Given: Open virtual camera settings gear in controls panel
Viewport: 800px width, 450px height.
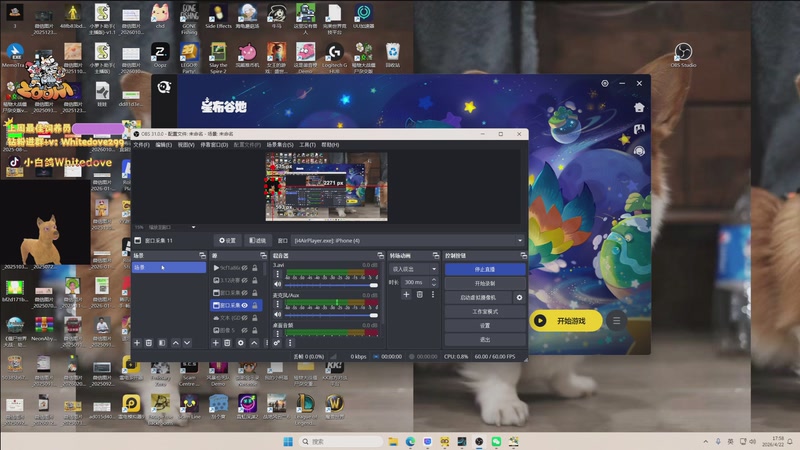Looking at the screenshot, I should click(519, 297).
